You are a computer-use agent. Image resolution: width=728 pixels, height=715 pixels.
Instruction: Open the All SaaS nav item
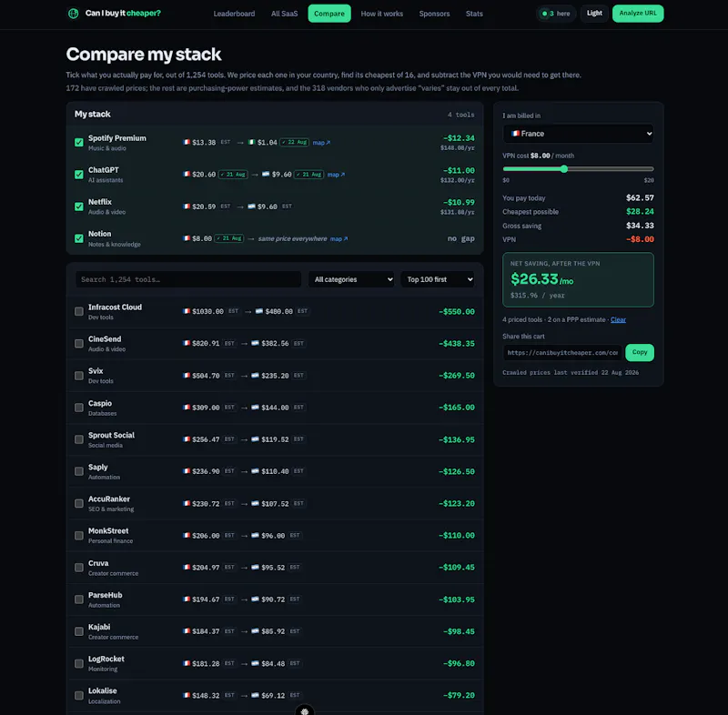[284, 14]
